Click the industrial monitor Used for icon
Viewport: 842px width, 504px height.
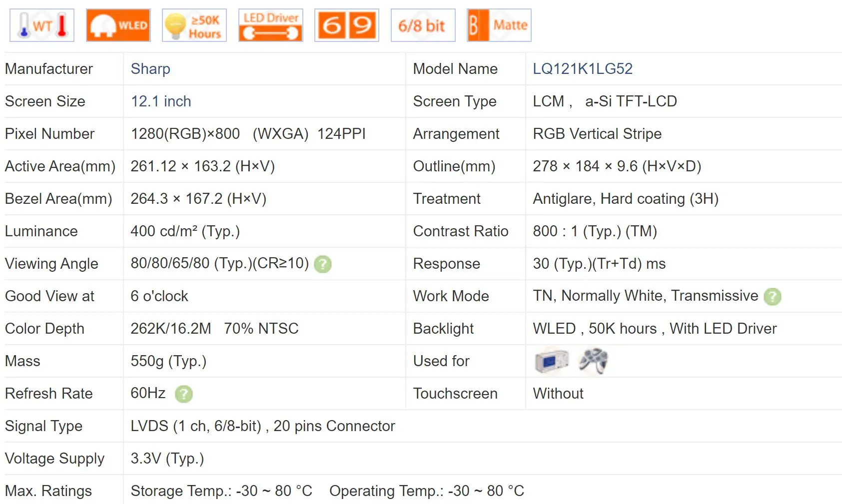[552, 361]
